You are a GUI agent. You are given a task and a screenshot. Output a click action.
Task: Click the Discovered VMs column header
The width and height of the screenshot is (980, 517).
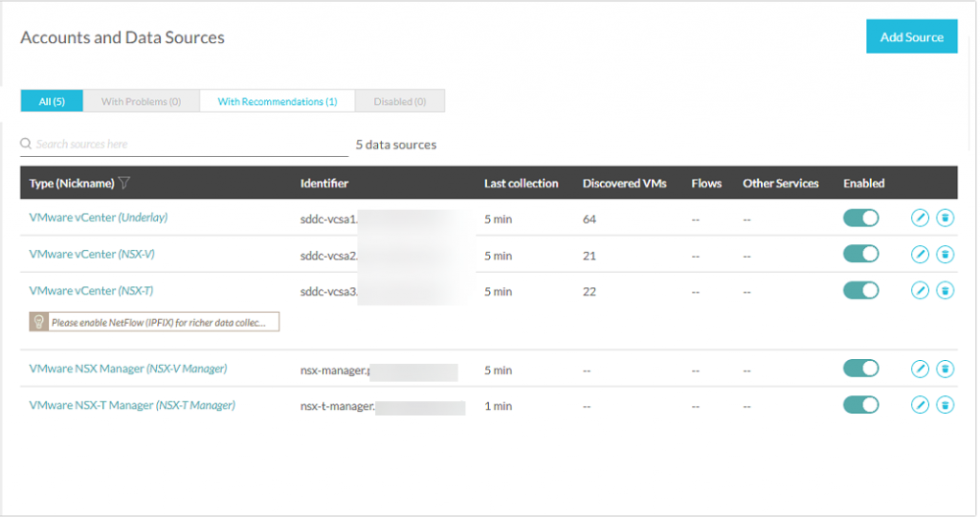624,183
